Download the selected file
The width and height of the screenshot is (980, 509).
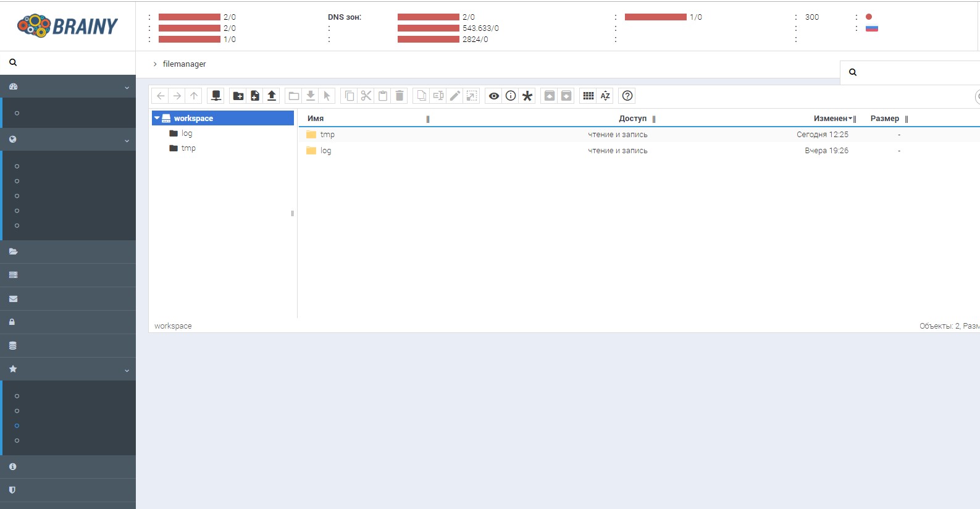(311, 96)
